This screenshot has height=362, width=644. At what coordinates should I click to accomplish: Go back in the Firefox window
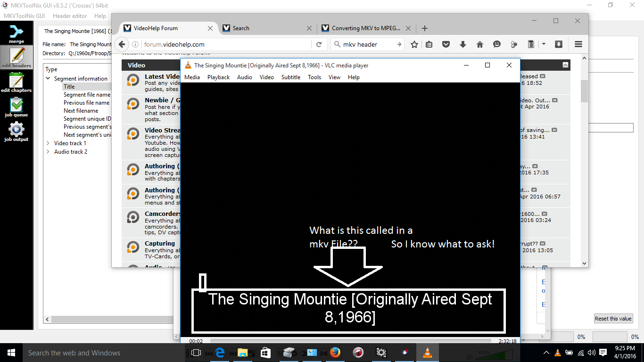point(122,44)
